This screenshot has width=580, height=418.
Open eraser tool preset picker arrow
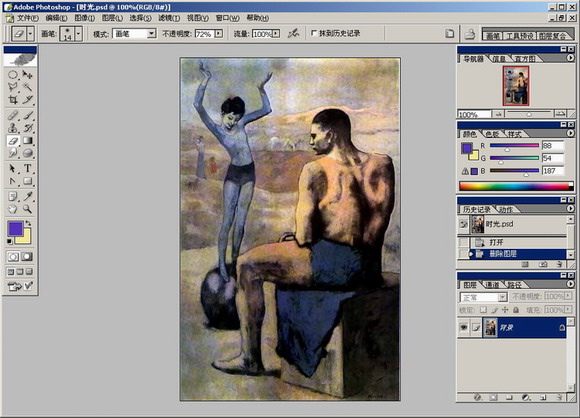point(30,34)
